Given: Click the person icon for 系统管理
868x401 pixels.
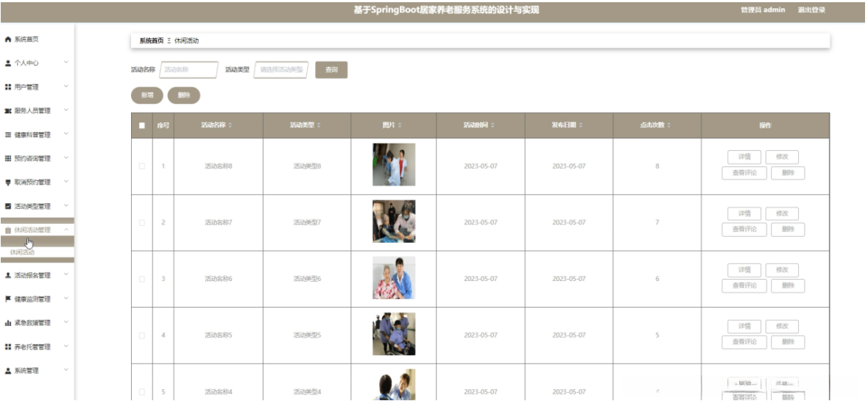Looking at the screenshot, I should [8, 371].
